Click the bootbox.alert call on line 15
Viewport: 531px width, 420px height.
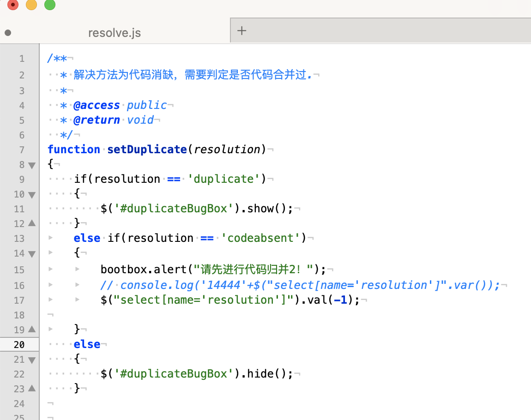[x=145, y=269]
